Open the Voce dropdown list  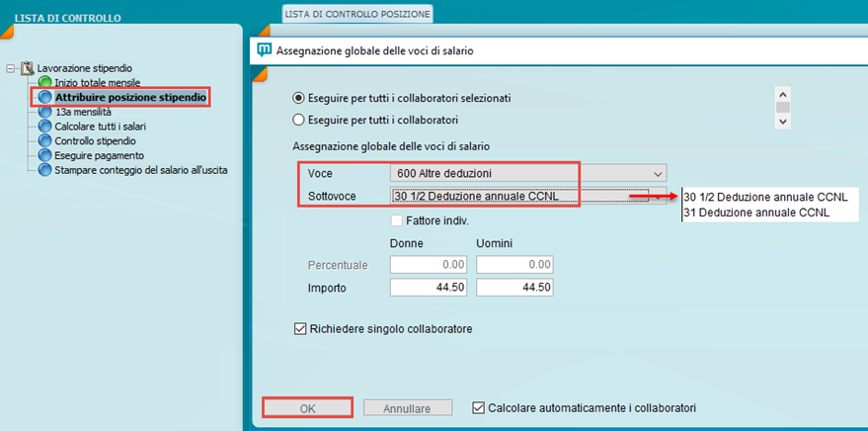tap(659, 173)
